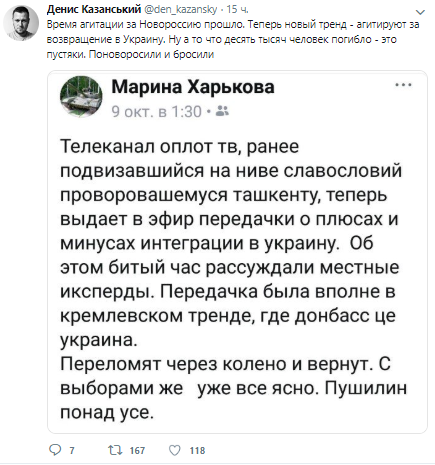Open tweet options chevron dropdown
This screenshot has width=435, height=465.
click(421, 12)
